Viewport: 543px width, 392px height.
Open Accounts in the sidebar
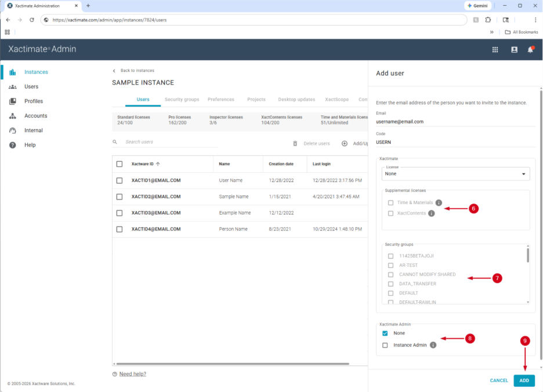tap(35, 116)
